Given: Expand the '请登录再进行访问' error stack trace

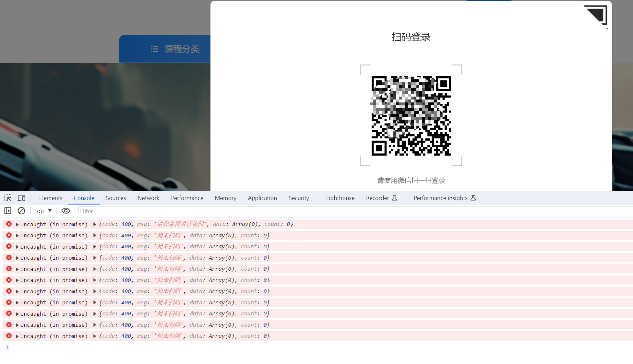Looking at the screenshot, I should (17, 224).
